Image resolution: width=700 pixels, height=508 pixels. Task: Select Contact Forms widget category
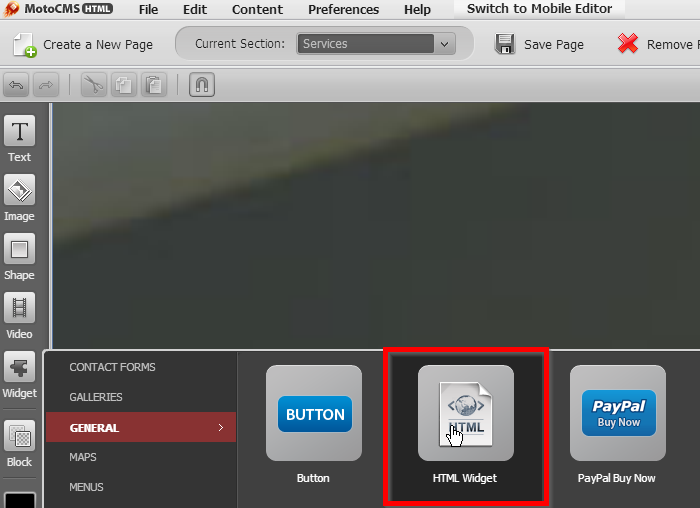[x=112, y=367]
